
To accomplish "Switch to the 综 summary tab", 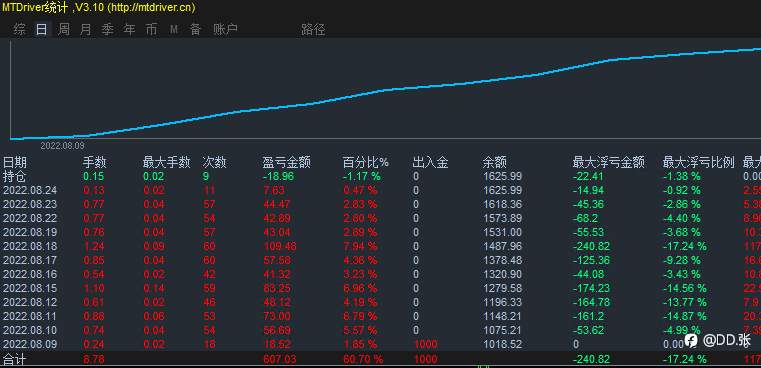I will (x=19, y=30).
